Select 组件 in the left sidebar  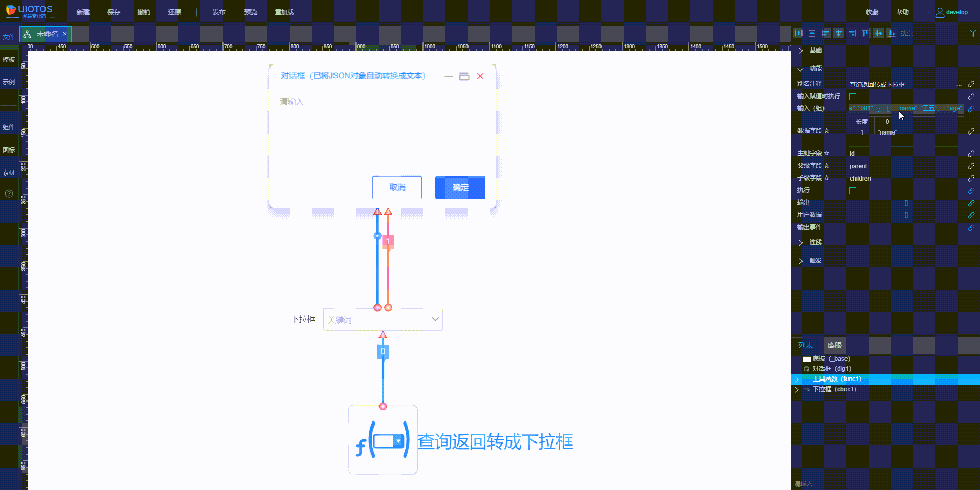tap(9, 127)
